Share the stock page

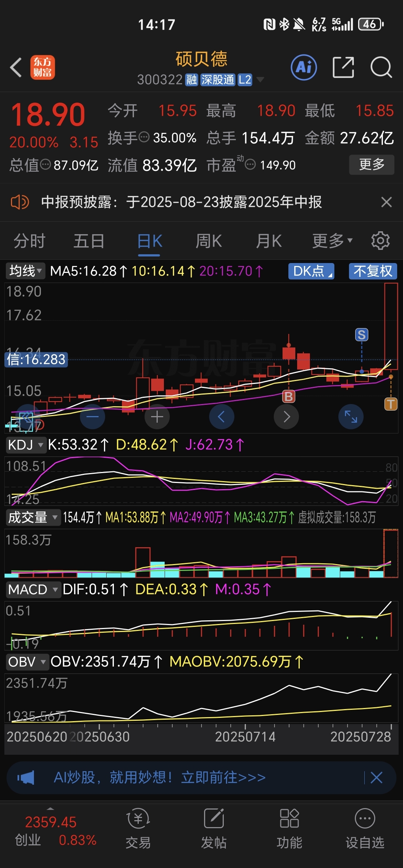click(x=343, y=67)
